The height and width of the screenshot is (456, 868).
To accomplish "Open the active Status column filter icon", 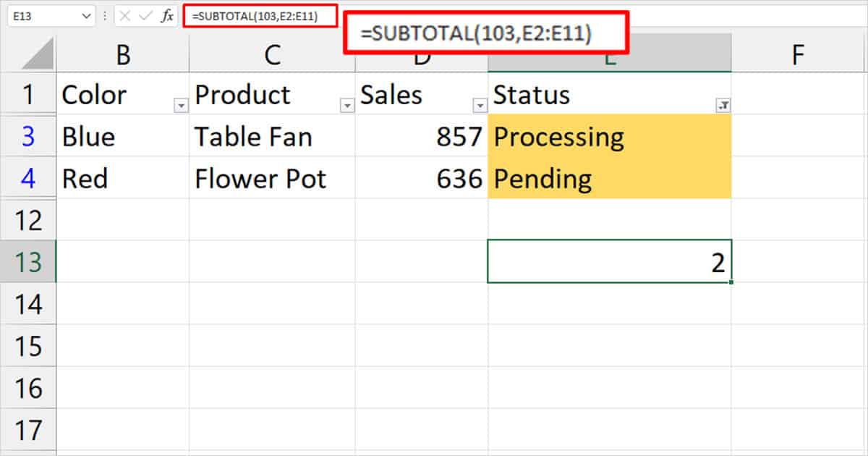I will [723, 106].
